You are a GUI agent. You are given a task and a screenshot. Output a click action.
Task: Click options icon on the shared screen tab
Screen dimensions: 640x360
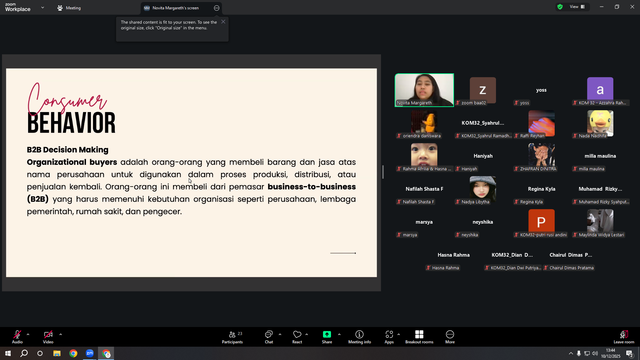[217, 8]
